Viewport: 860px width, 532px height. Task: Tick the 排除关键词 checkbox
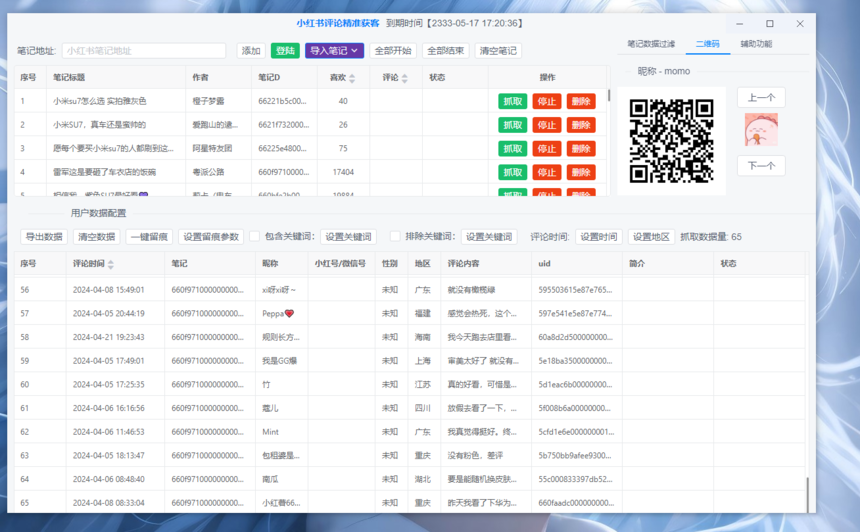pos(395,236)
